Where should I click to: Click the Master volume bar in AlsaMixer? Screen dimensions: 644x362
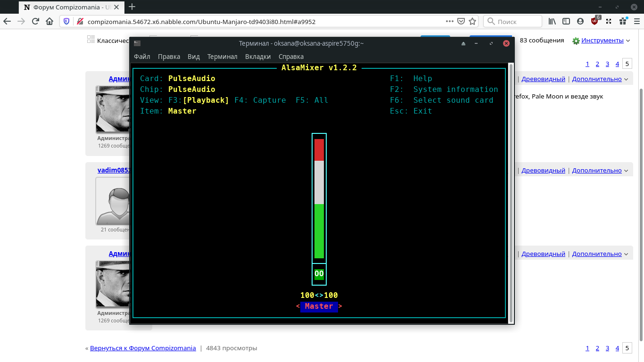(319, 198)
